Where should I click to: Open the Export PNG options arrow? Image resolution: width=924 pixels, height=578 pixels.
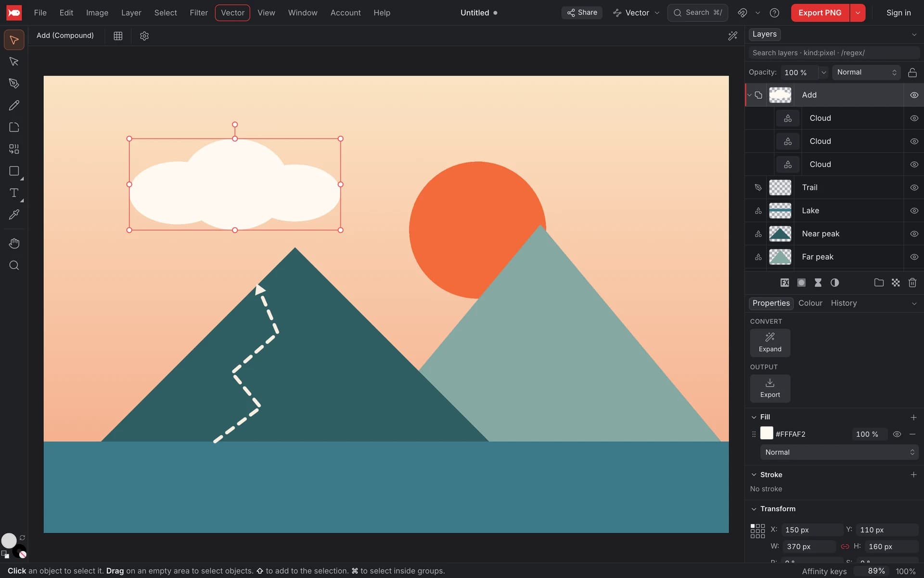(x=857, y=13)
